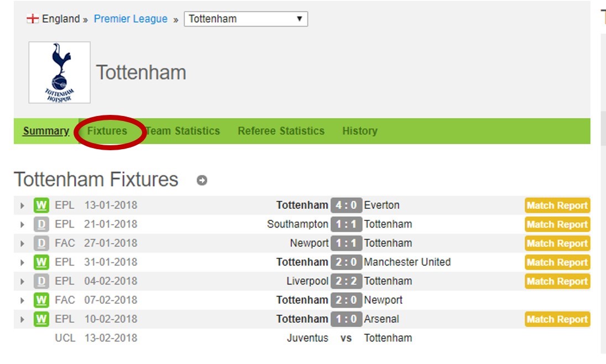This screenshot has width=606, height=364.
Task: Click the arrow icon beside Tottenham Fixtures
Action: coord(202,180)
